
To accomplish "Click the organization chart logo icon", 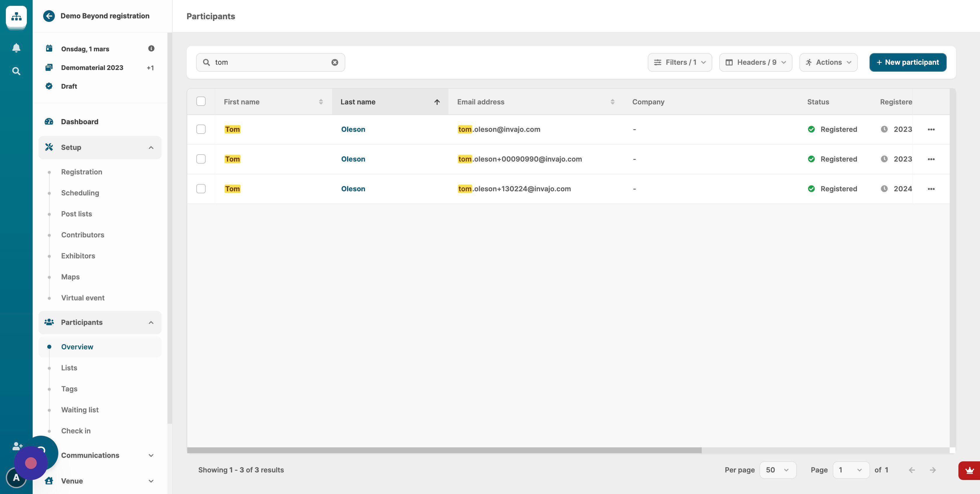I will [x=16, y=16].
